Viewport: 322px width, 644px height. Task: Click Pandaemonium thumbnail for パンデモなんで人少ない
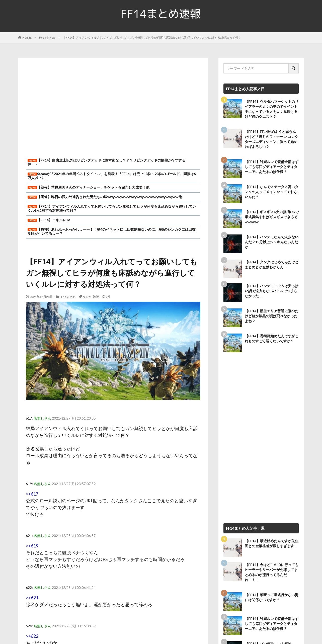[x=233, y=244]
